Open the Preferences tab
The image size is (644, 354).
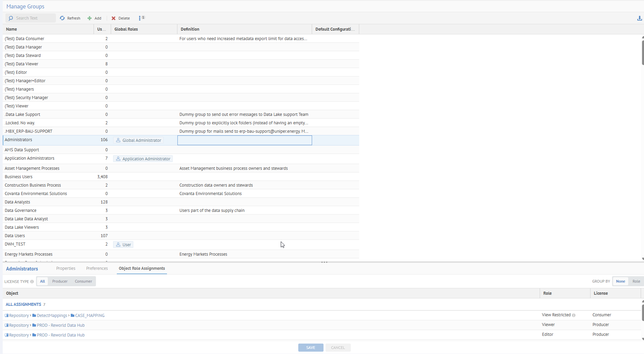pyautogui.click(x=97, y=268)
